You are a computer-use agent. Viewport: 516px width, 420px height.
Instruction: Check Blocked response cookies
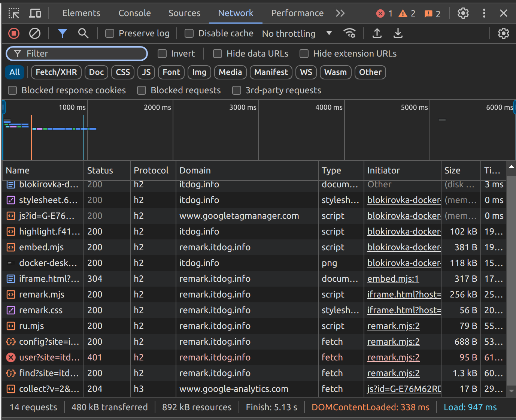[x=12, y=90]
